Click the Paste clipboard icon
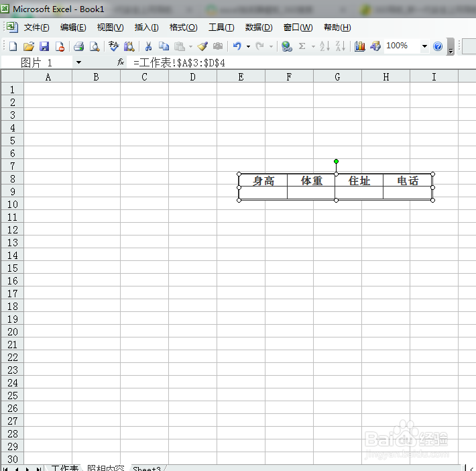The width and height of the screenshot is (476, 471). [180, 46]
